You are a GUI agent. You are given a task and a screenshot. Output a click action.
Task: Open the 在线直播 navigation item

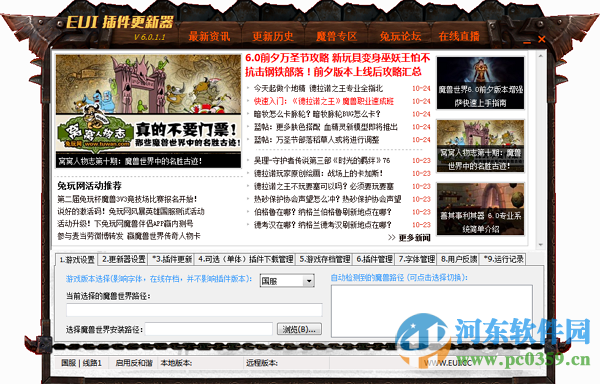click(459, 36)
